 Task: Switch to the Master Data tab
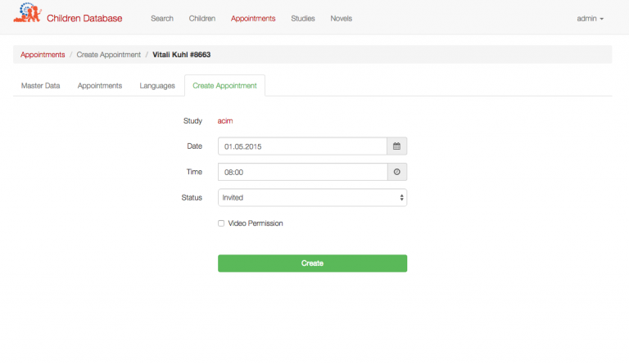pyautogui.click(x=40, y=86)
